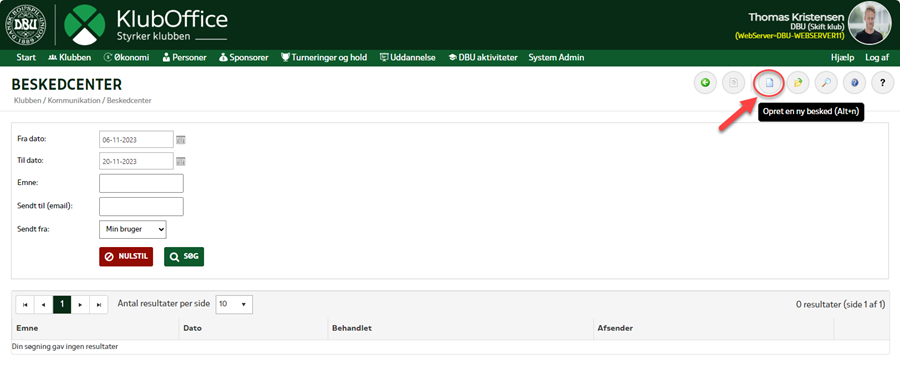Click Log af link
This screenshot has width=900, height=375.
pyautogui.click(x=877, y=57)
